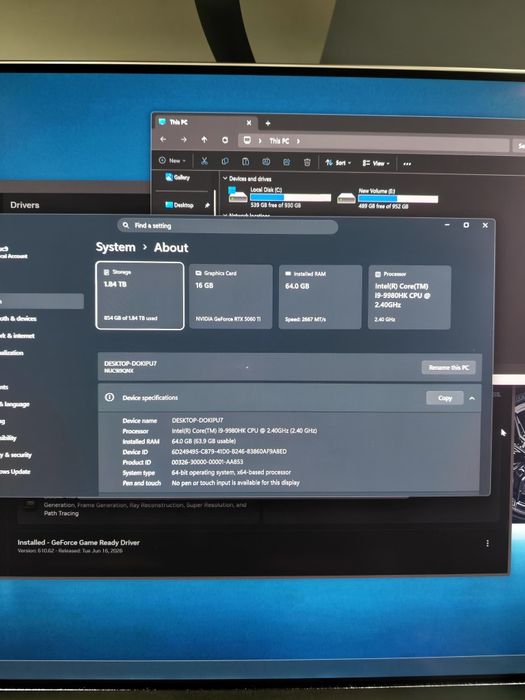Click This PC in the address bar

coord(279,141)
